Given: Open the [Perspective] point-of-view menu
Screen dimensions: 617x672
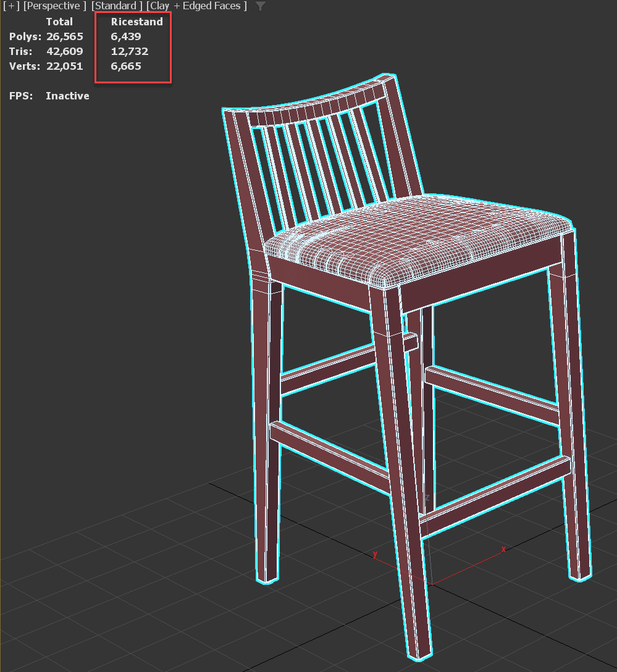Looking at the screenshot, I should pyautogui.click(x=55, y=6).
